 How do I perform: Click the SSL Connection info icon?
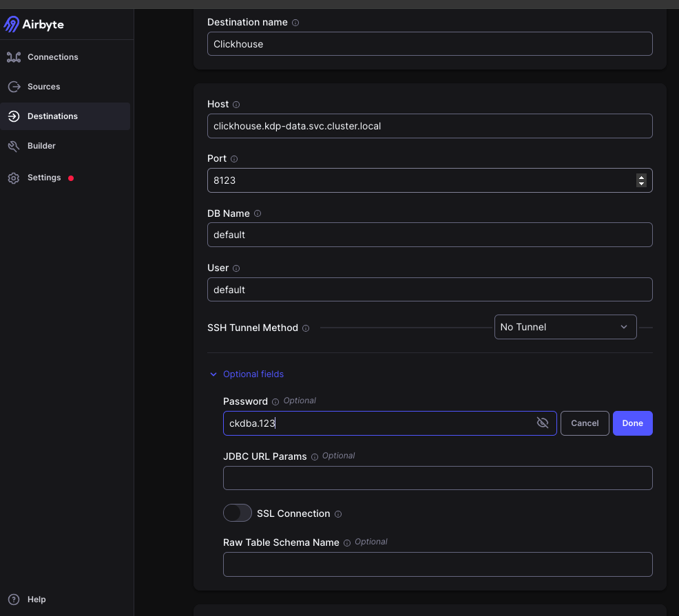pyautogui.click(x=338, y=514)
